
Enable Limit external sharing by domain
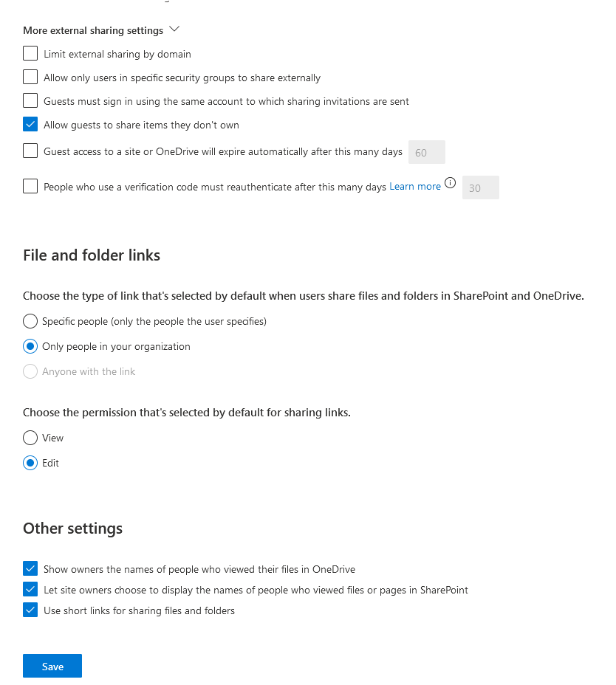[x=30, y=54]
